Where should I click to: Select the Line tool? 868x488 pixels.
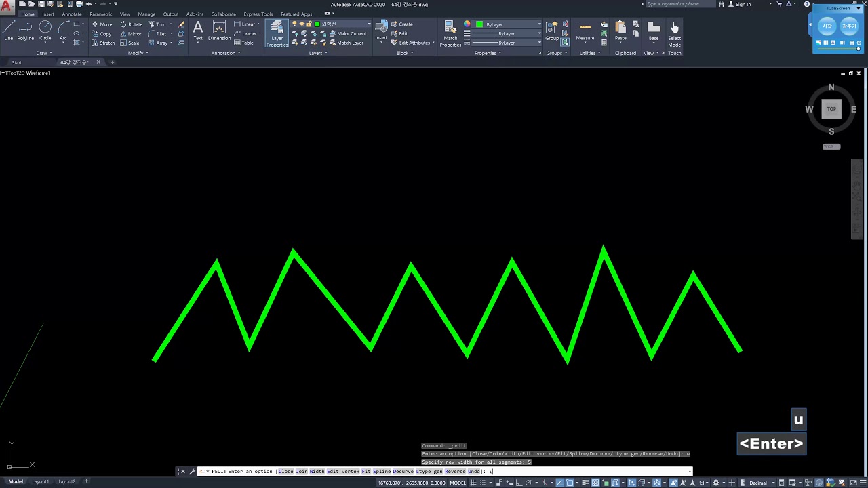9,30
